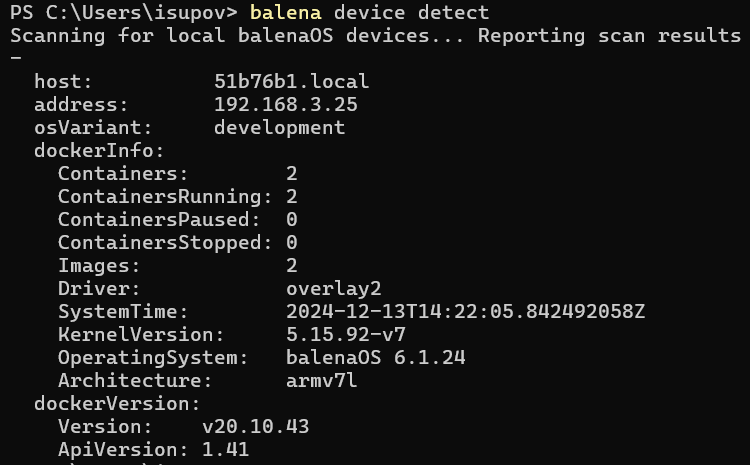Click the 'ContainersRunning:' label
The height and width of the screenshot is (465, 750).
(x=165, y=196)
